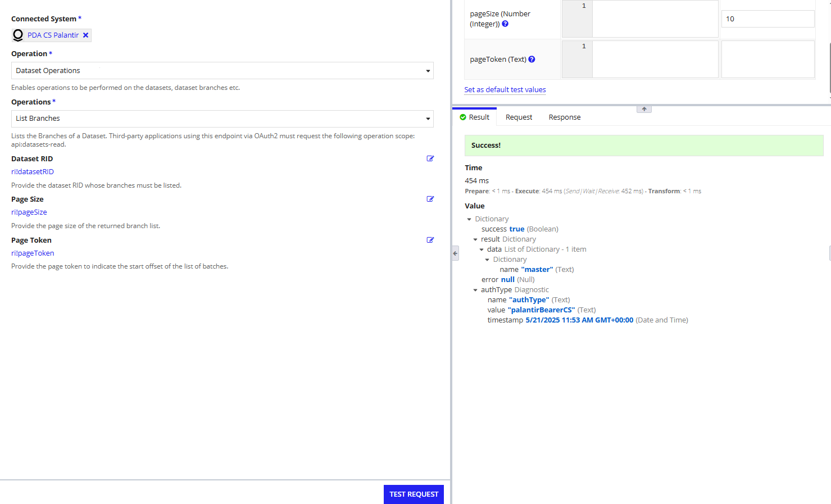
Task: Collapse the nested Dictionary item node
Action: tap(487, 260)
